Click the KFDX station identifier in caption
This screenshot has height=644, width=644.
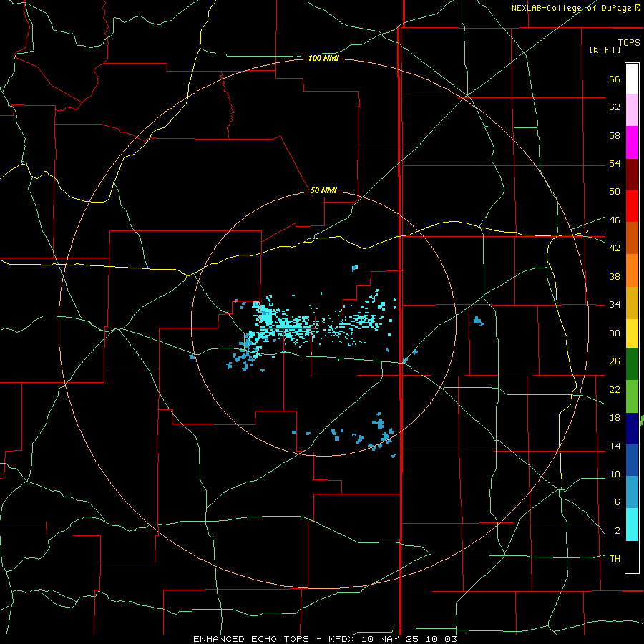point(343,639)
